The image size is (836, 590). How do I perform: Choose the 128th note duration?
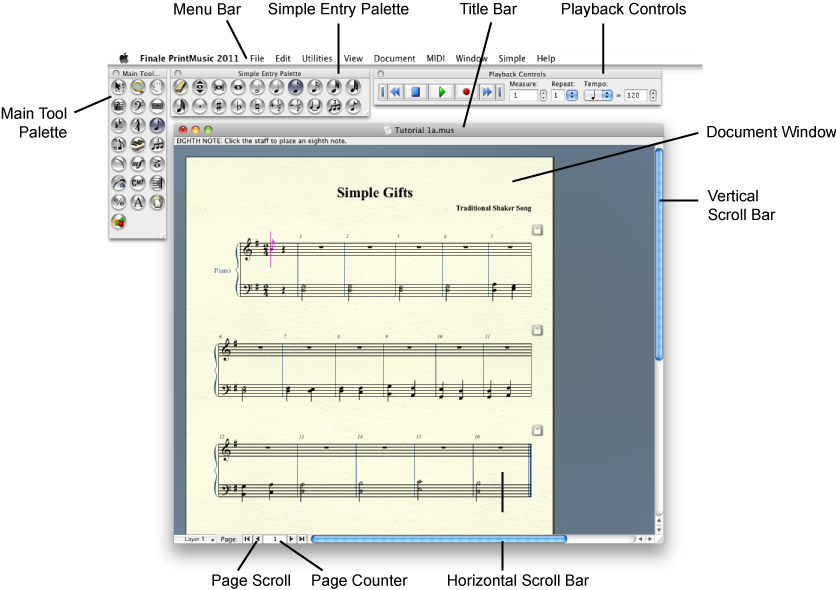pyautogui.click(x=180, y=106)
